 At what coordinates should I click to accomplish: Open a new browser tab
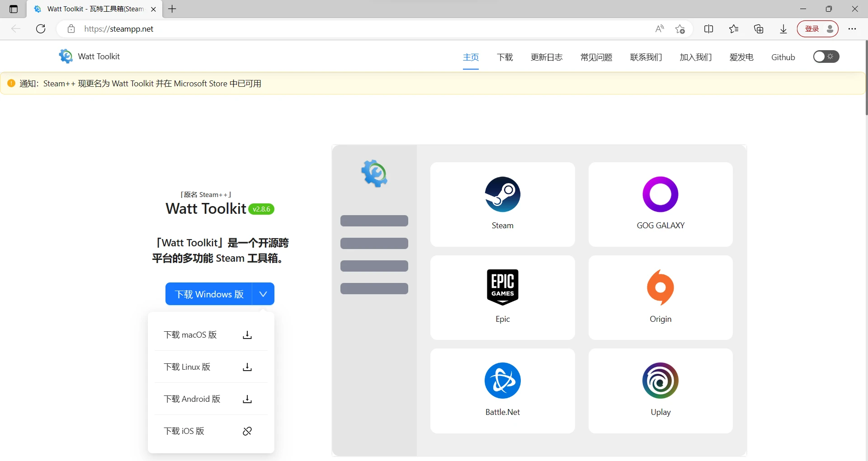[172, 9]
